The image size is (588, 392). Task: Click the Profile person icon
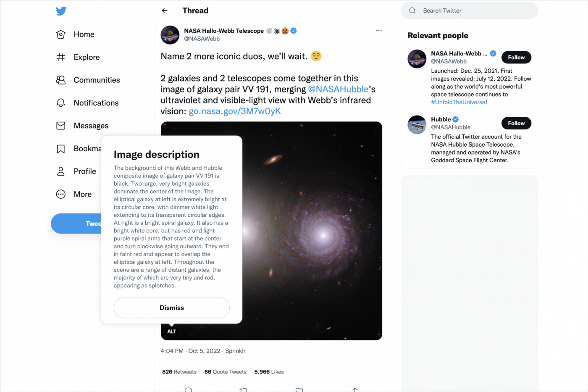coord(61,171)
